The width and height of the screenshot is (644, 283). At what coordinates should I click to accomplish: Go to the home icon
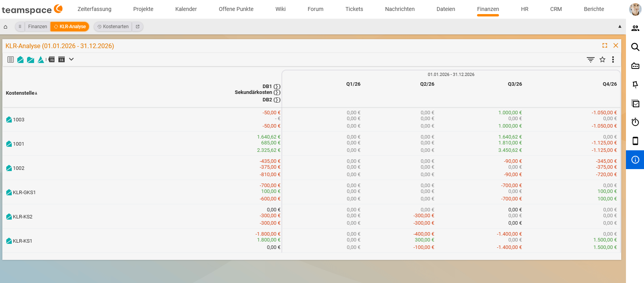point(5,27)
